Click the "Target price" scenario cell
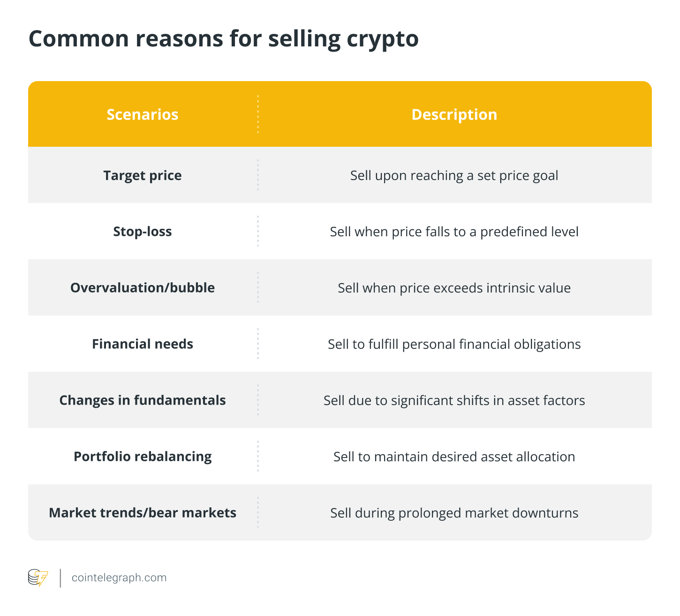Image resolution: width=680 pixels, height=616 pixels. [143, 175]
